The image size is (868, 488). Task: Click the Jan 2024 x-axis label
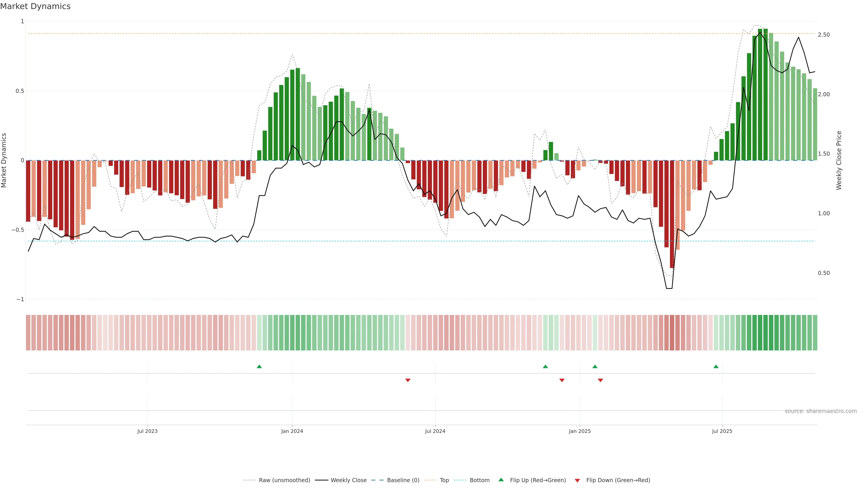coord(292,431)
